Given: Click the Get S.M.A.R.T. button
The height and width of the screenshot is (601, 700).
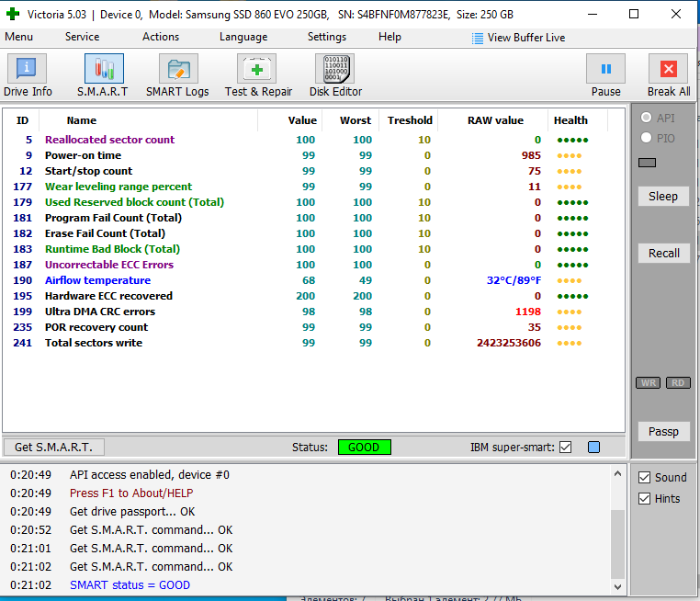Looking at the screenshot, I should [54, 447].
